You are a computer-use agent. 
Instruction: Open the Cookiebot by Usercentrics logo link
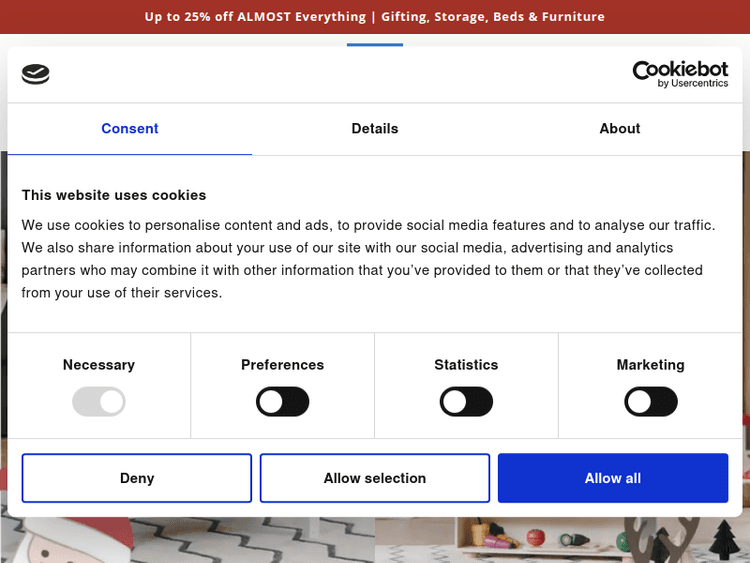point(680,74)
